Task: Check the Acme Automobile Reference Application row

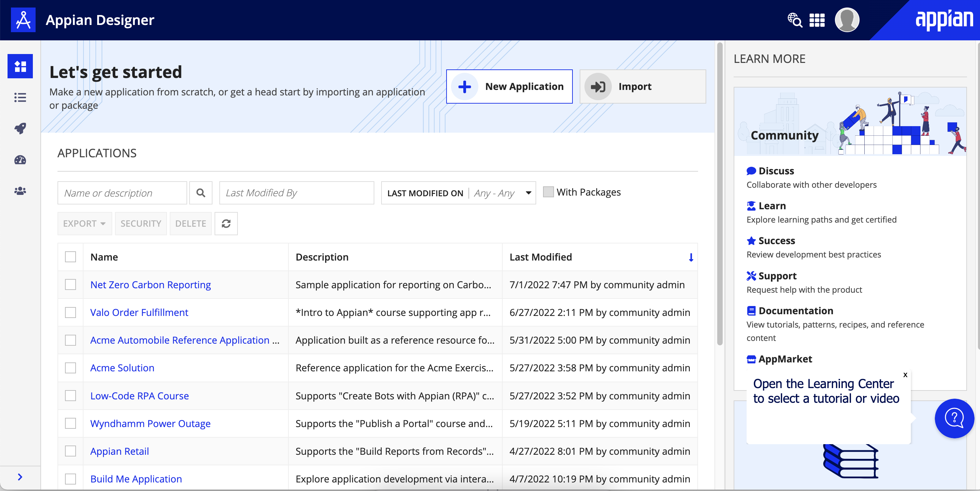Action: pos(70,340)
